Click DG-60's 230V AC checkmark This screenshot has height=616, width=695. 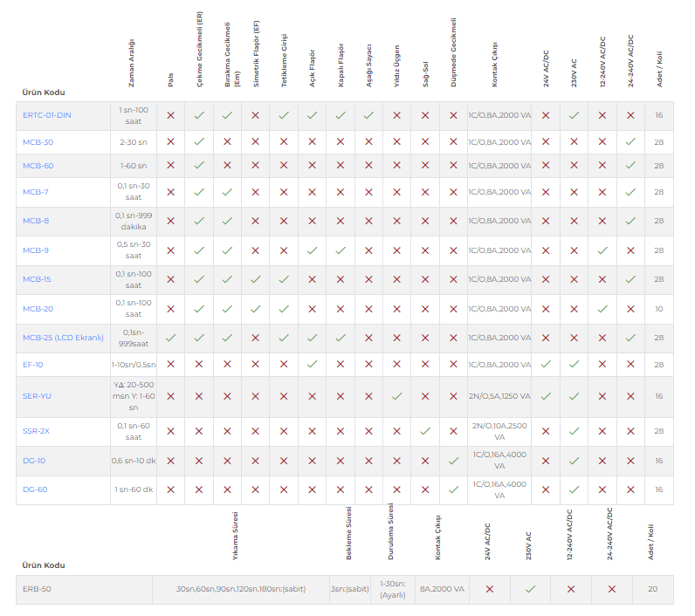point(574,489)
